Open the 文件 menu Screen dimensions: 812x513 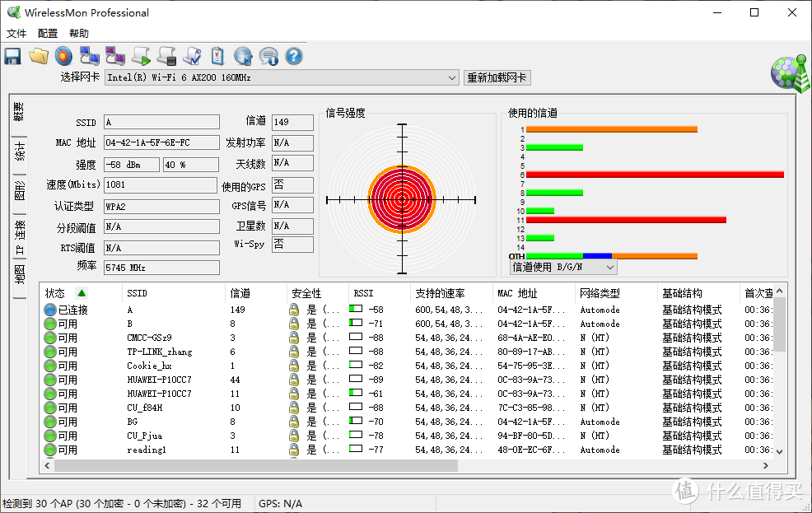(x=16, y=33)
